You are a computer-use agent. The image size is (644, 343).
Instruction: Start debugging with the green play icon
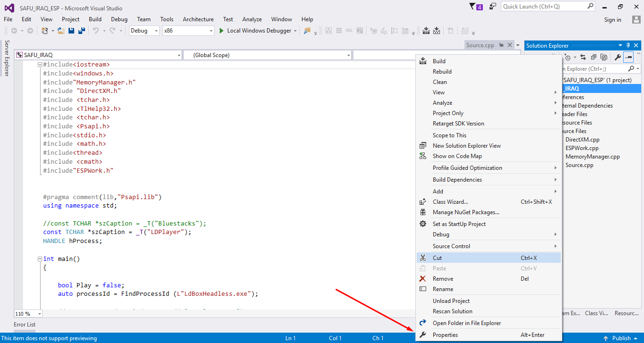click(222, 31)
